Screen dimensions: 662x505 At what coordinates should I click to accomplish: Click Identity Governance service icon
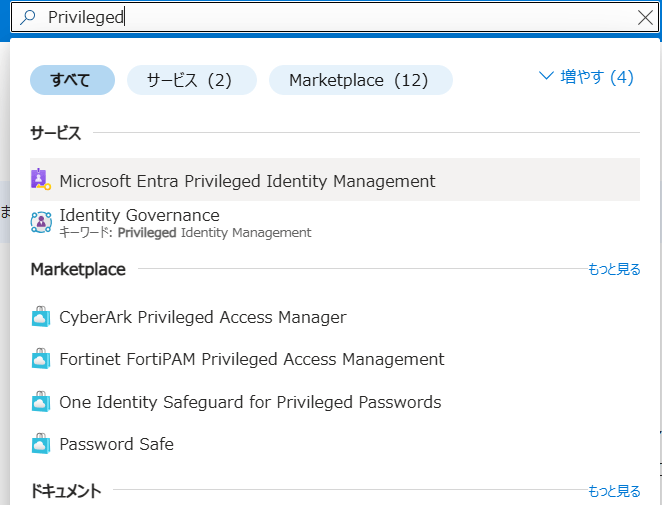[x=41, y=222]
